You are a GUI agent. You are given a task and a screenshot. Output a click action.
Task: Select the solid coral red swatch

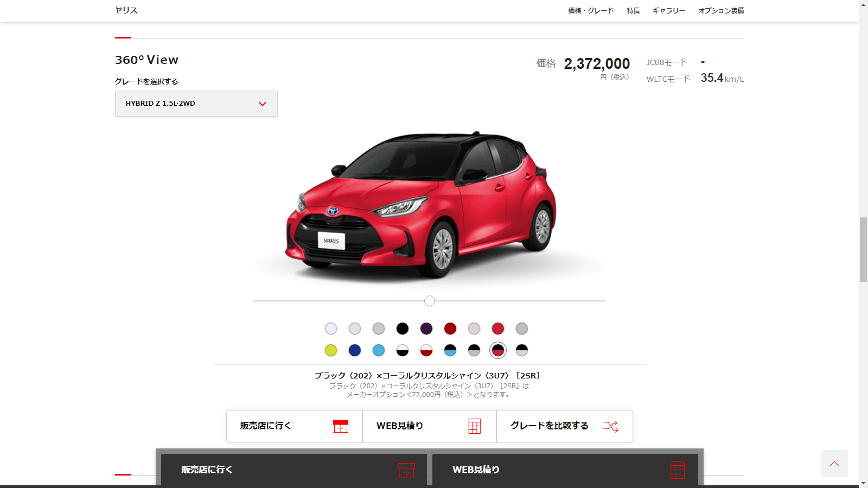click(x=498, y=329)
